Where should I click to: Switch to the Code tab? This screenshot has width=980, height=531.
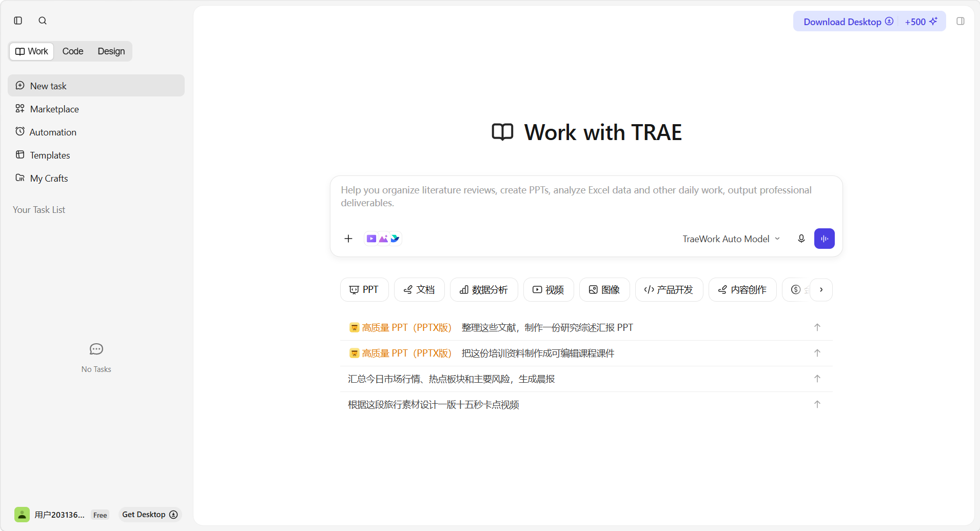[73, 51]
